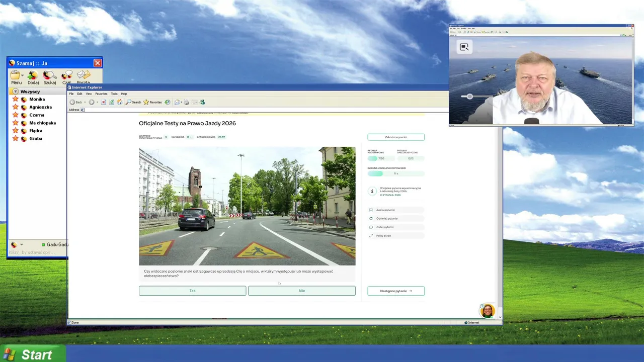644x362 pixels.
Task: Click Odśwież pytanie option
Action: (396, 218)
